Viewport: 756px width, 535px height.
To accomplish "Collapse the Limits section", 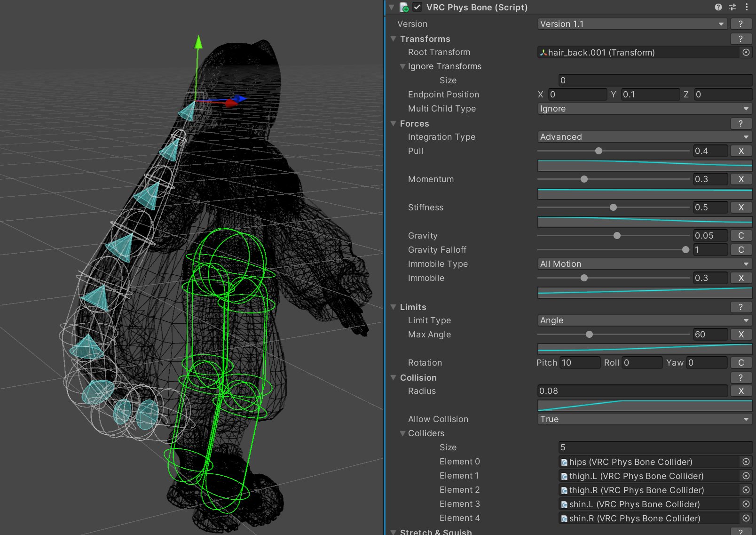I will click(x=394, y=307).
